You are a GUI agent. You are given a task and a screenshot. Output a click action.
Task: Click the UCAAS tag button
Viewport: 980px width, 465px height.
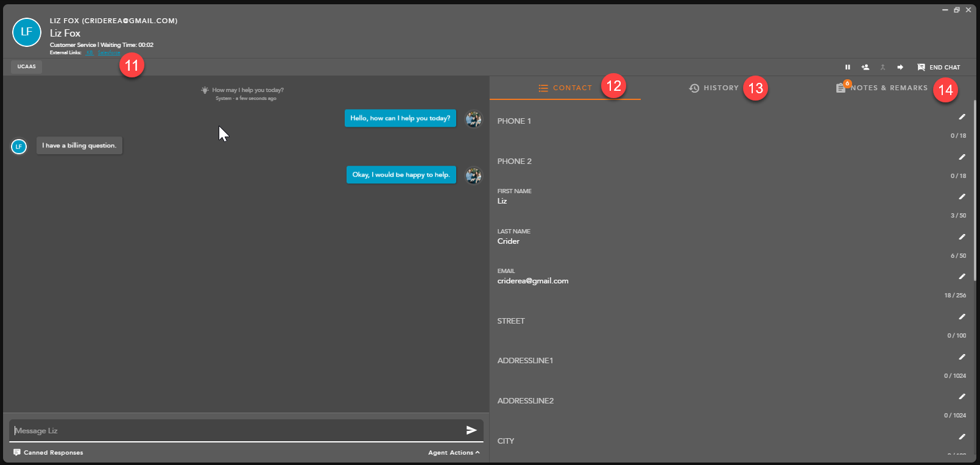coord(26,66)
